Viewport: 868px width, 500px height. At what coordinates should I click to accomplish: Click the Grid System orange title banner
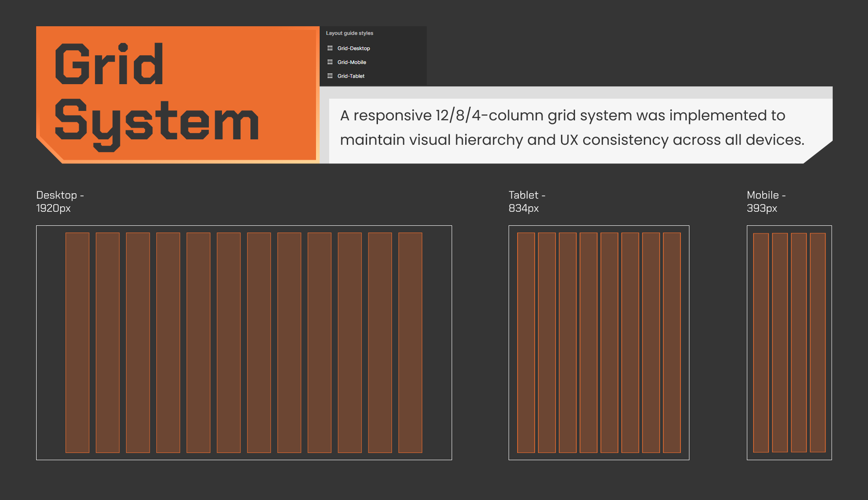click(x=177, y=94)
